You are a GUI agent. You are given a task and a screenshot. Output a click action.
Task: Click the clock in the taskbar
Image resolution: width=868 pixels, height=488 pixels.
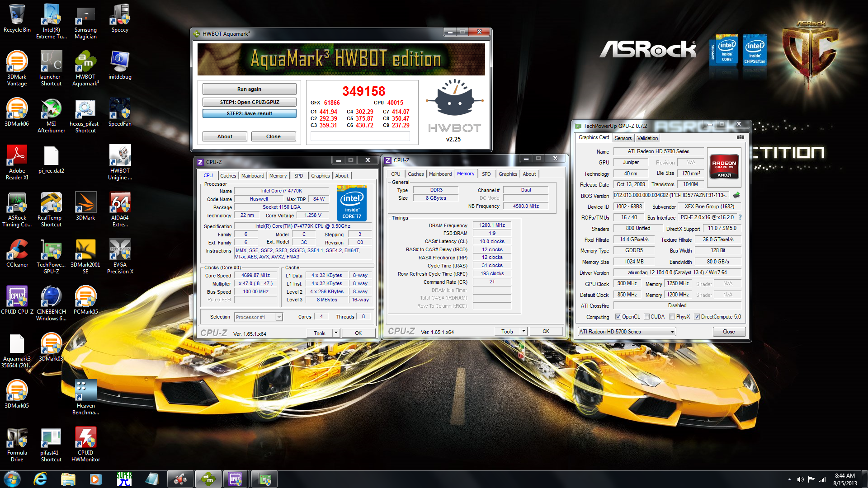pos(845,479)
